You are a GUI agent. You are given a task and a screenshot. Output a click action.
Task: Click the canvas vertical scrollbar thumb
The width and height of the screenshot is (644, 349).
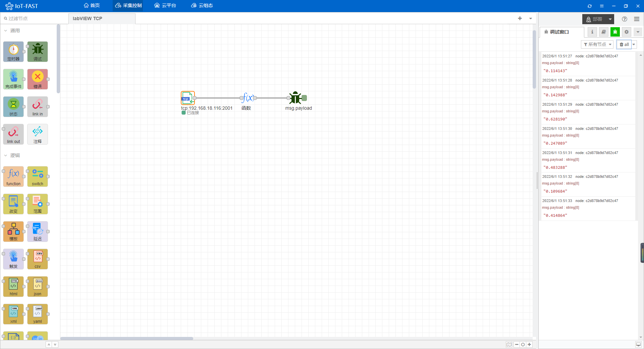pos(534,59)
